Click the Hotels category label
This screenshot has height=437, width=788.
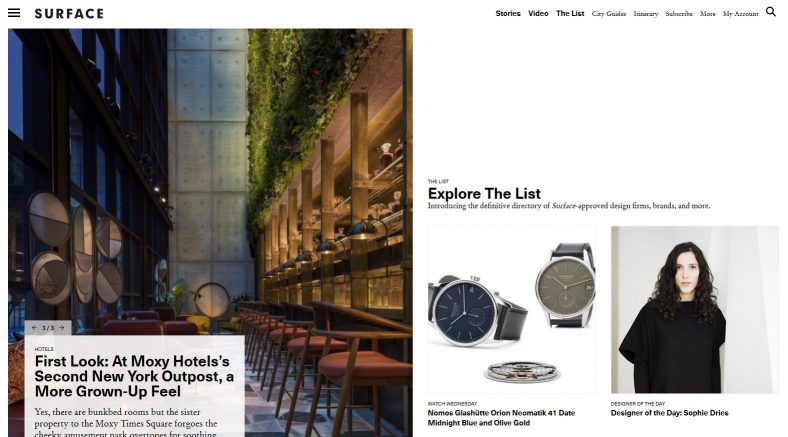click(x=44, y=349)
